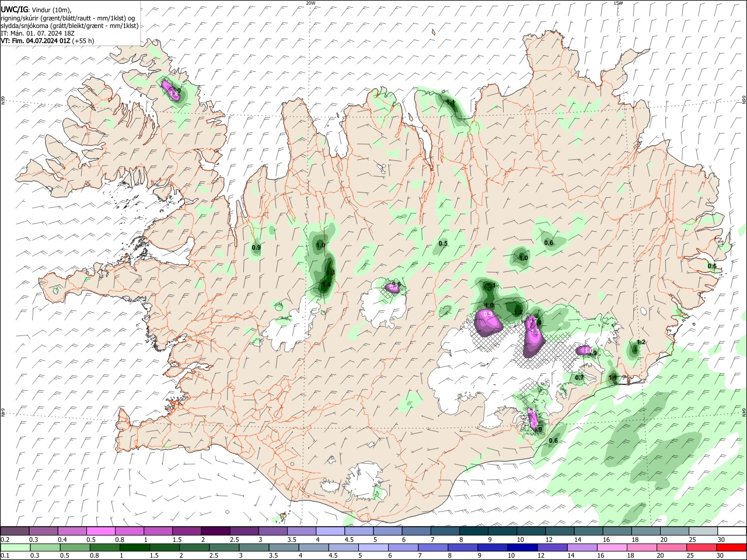Select the lower bar's bright red 30 swatch
This screenshot has height=560, width=747.
(x=730, y=547)
